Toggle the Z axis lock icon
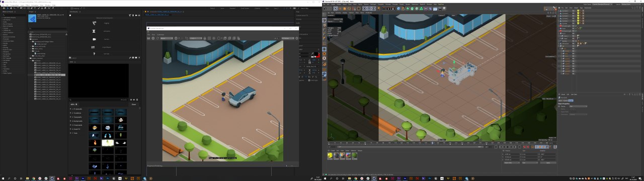644x181 pixels. (x=373, y=9)
